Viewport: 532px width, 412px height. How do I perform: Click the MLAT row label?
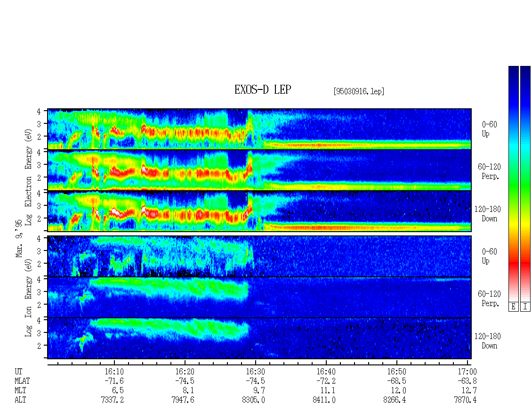23,381
